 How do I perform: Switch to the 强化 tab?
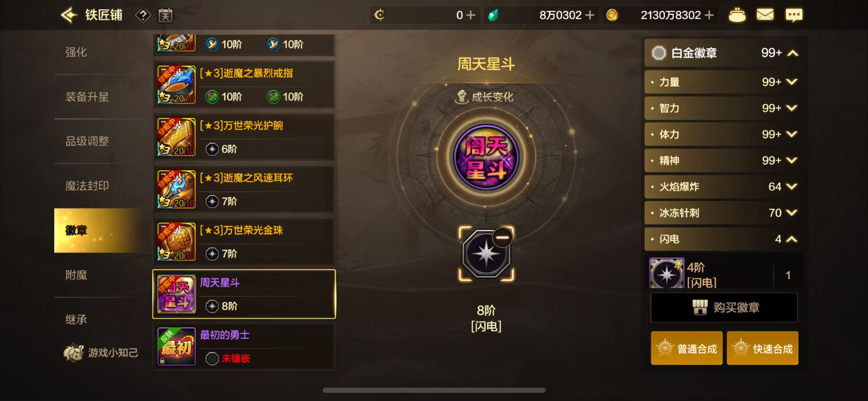76,52
